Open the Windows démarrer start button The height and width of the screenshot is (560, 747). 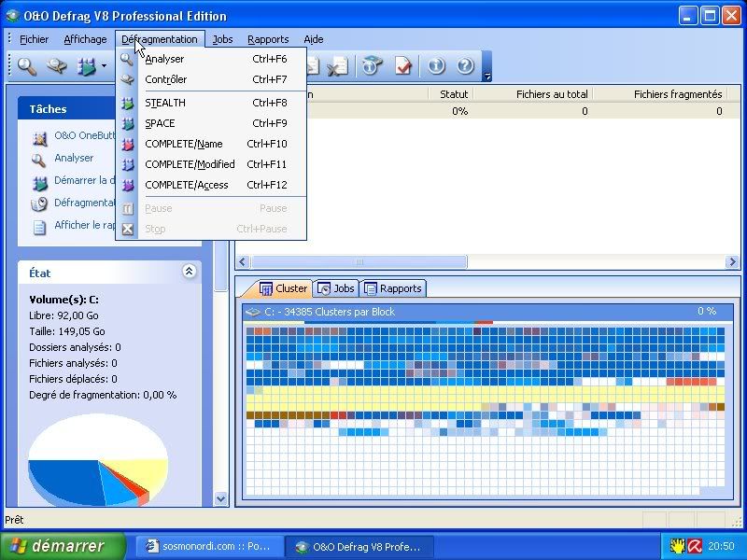pos(63,546)
